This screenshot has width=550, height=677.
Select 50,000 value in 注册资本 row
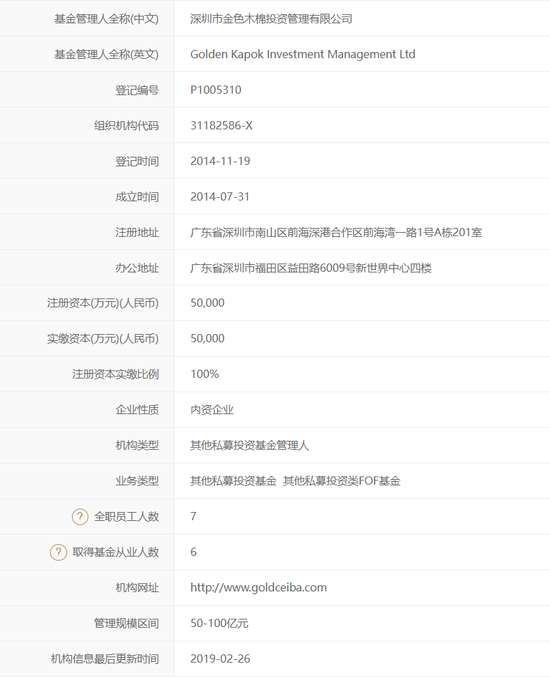(207, 303)
